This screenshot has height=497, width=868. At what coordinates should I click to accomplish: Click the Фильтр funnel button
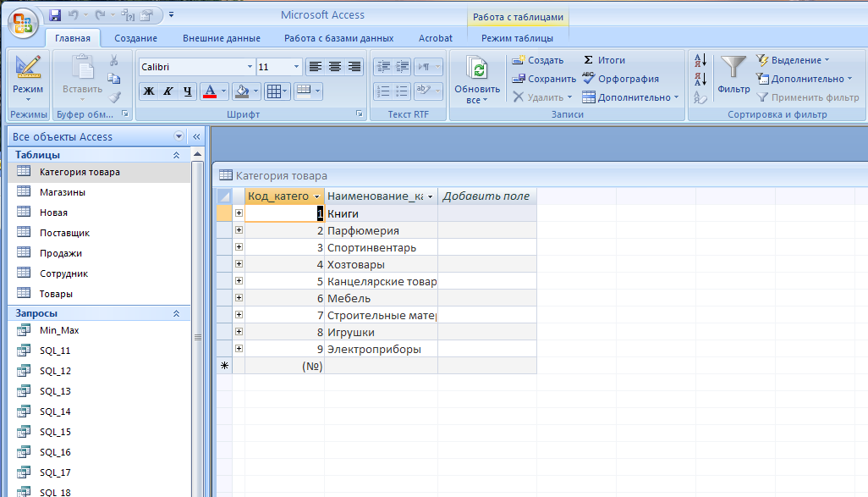tap(733, 75)
